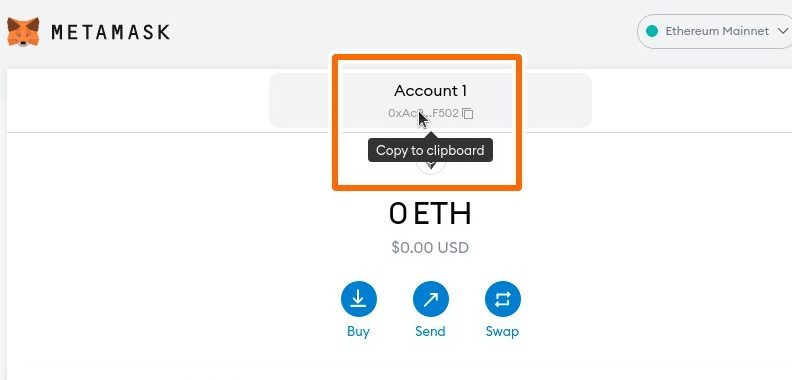Click the blue Swap arrows icon
Screen dimensions: 792x380
click(503, 299)
